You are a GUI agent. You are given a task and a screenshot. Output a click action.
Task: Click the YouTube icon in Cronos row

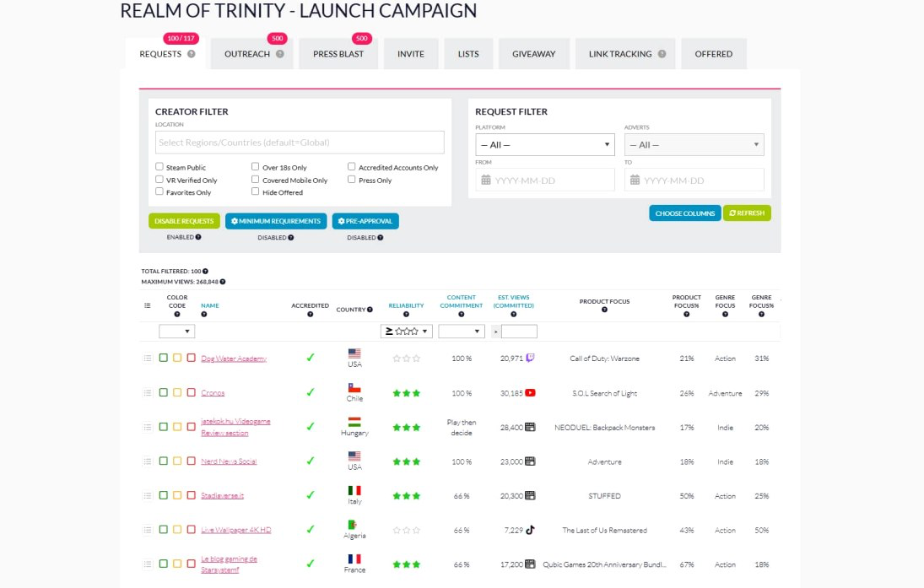pos(531,393)
